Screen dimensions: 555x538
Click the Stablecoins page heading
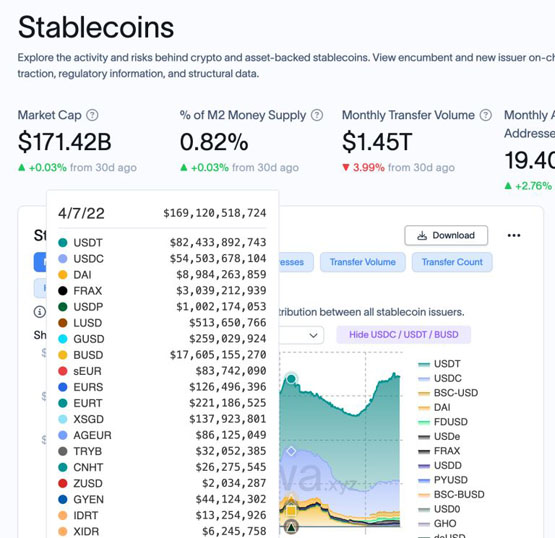(96, 27)
